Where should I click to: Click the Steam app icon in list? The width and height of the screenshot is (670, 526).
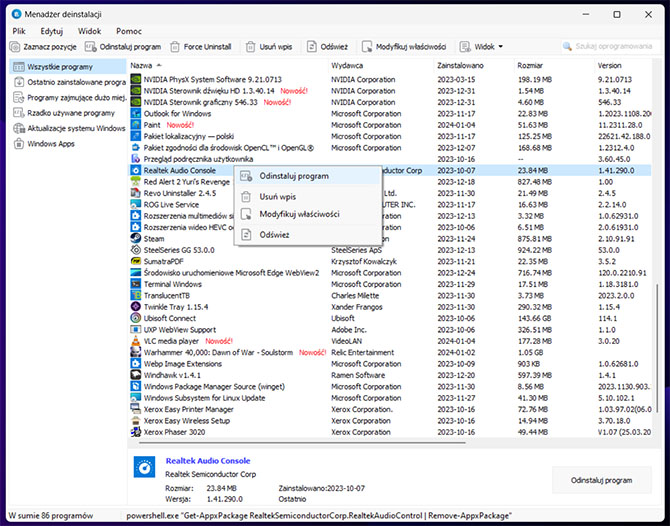[x=136, y=239]
